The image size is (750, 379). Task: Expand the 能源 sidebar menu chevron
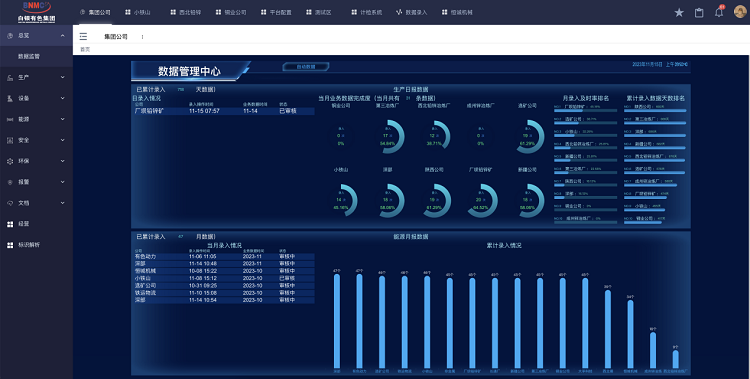pos(63,119)
